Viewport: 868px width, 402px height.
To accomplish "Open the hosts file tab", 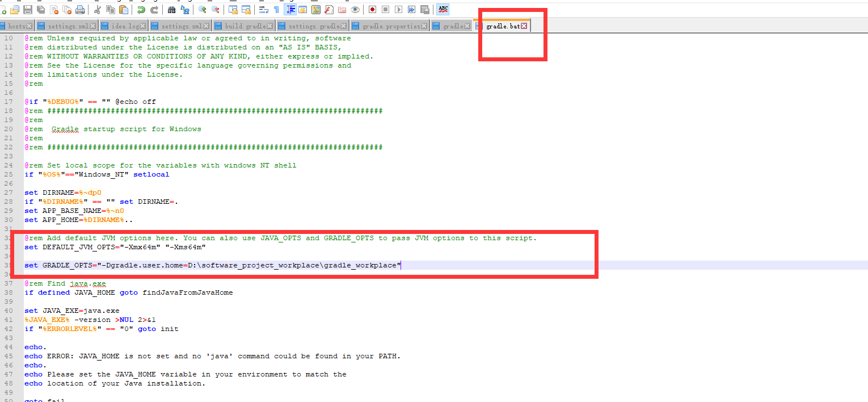I will (x=16, y=26).
